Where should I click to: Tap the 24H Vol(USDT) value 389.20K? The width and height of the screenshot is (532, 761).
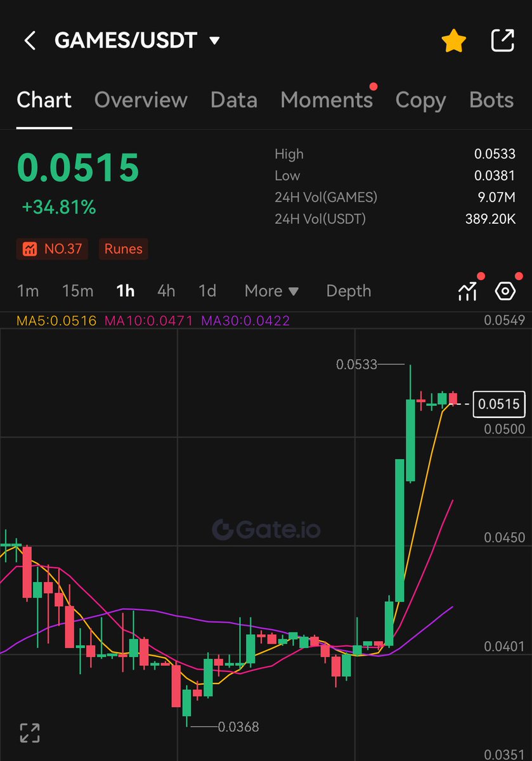tap(490, 219)
